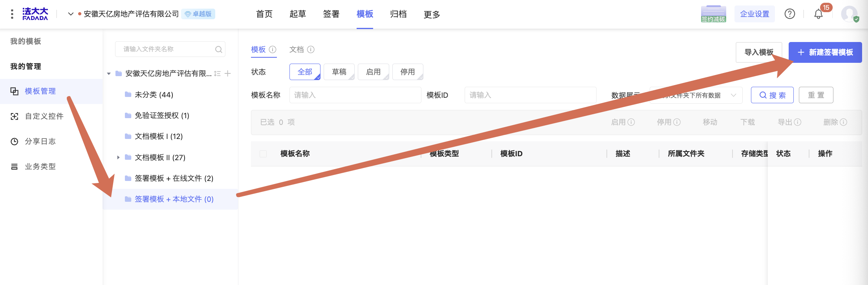The width and height of the screenshot is (868, 285).
Task: Open the three-dot app menu
Action: pyautogui.click(x=12, y=14)
